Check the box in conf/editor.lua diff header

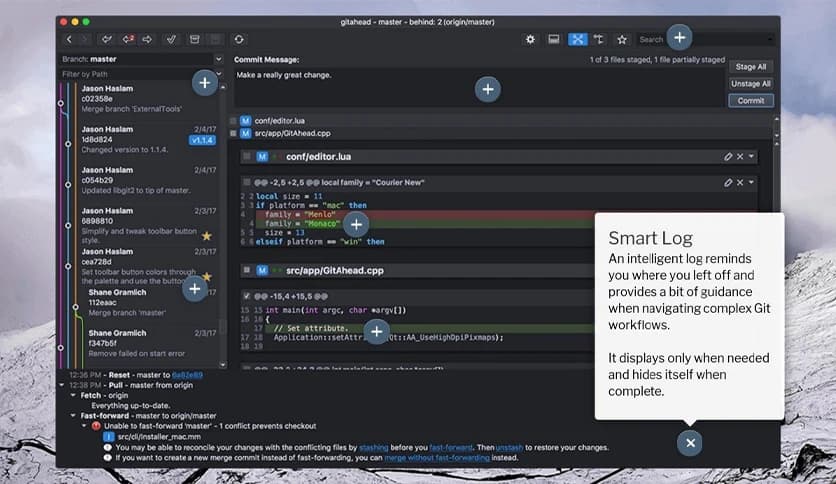[x=246, y=156]
